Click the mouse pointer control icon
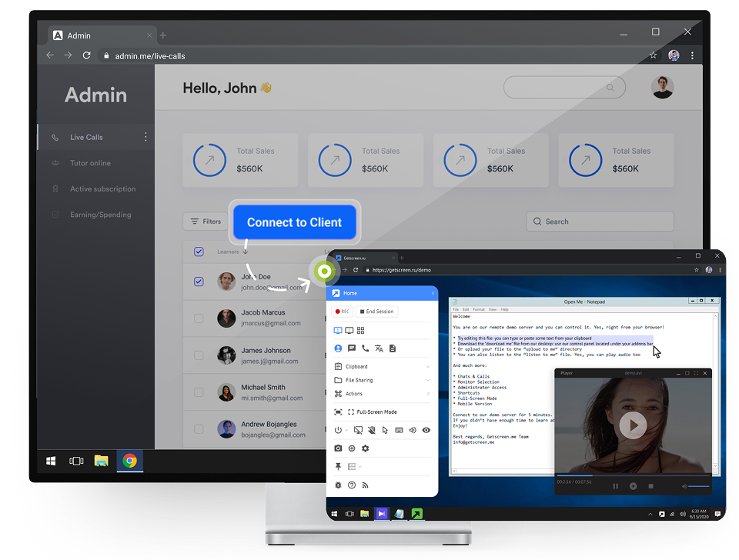Viewport: 739px width, 560px height. point(385,430)
